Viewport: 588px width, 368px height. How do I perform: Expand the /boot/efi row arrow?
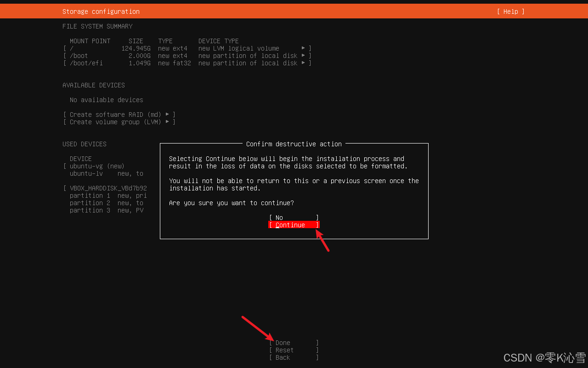[x=303, y=63]
